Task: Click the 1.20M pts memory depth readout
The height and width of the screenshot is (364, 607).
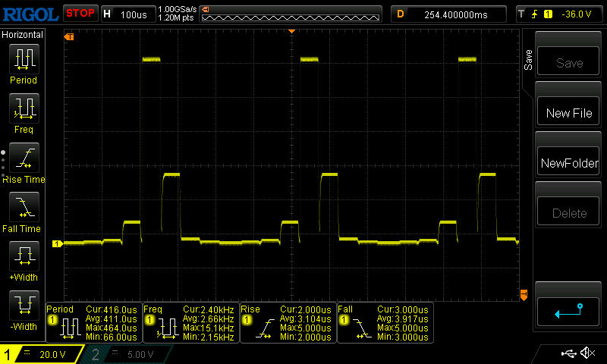Action: [x=176, y=17]
